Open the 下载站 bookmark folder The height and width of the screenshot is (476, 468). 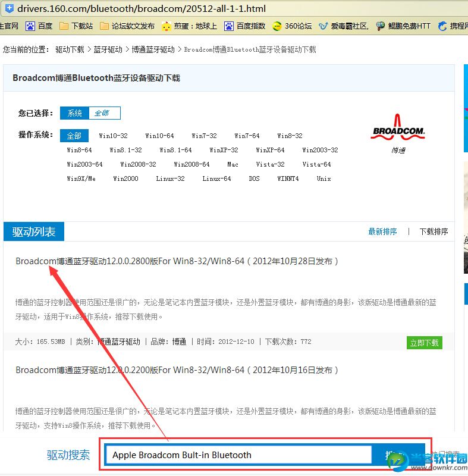click(76, 26)
